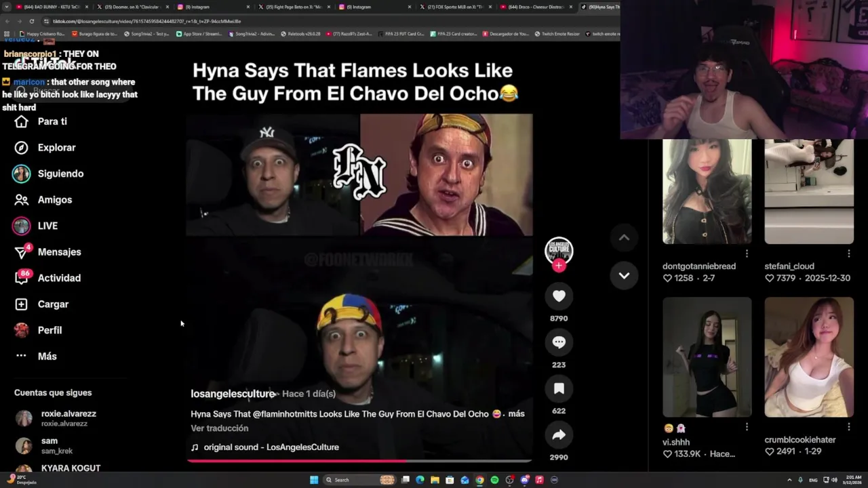Open SongTrivia2 - Test bookmark
Viewport: 868px width, 488px height.
click(x=147, y=34)
